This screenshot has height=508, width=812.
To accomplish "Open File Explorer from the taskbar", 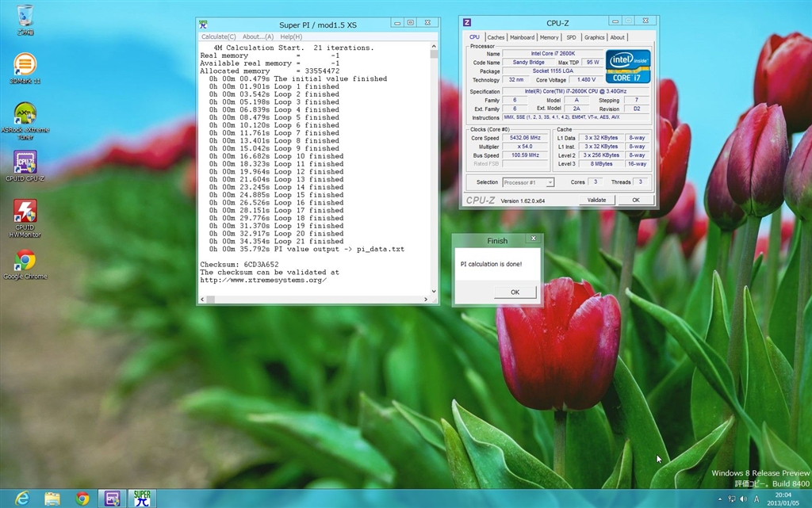I will (52, 498).
